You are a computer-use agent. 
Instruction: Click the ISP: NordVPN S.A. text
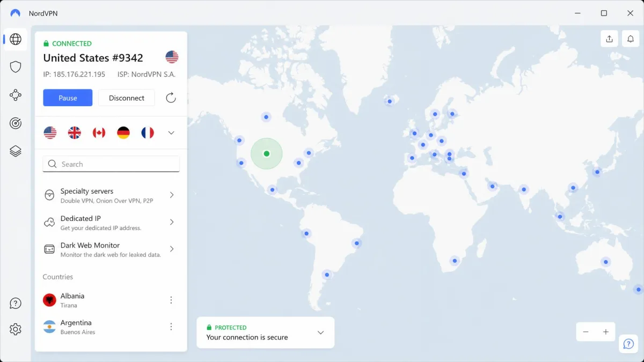pyautogui.click(x=147, y=75)
